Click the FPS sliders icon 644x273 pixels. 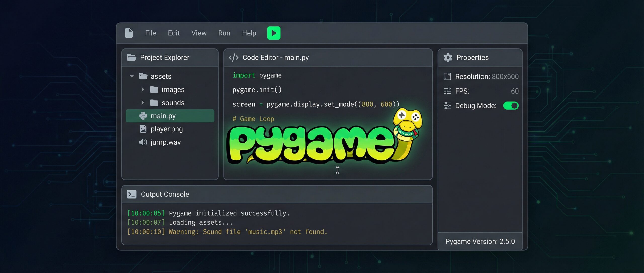447,91
